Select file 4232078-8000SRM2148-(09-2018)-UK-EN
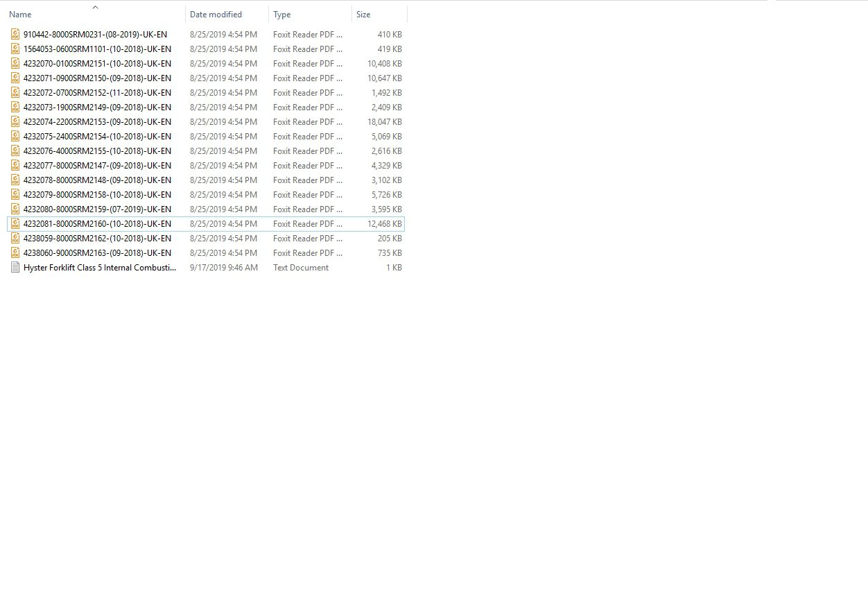The width and height of the screenshot is (868, 602). 97,180
